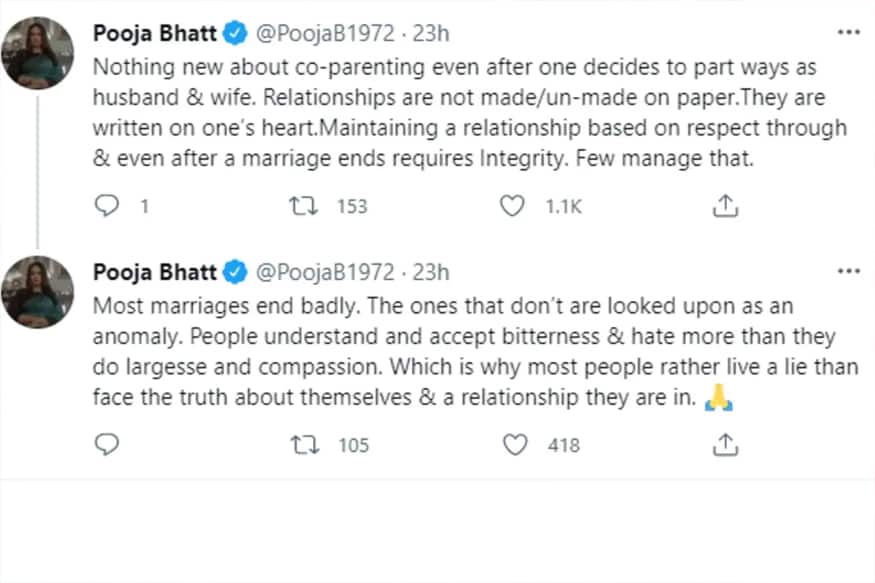Reply to the co-parenting tweet
875x583 pixels.
[x=106, y=206]
